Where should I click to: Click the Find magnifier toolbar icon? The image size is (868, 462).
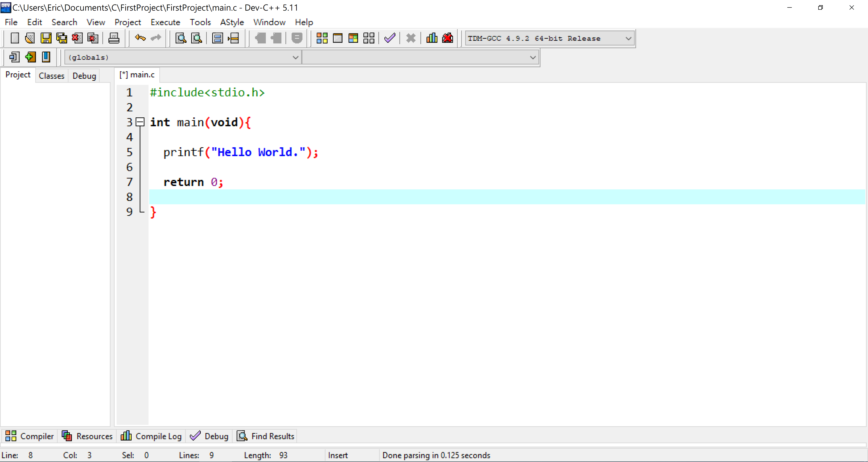(181, 38)
